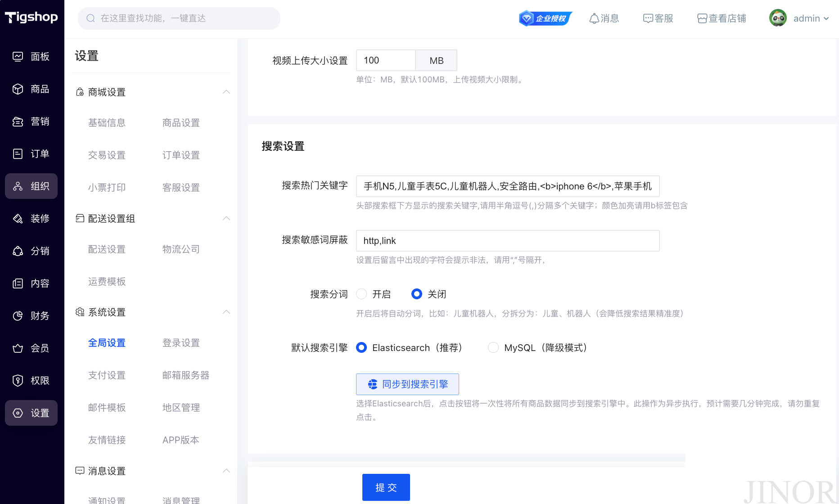
Task: Click the 提交 submit button
Action: pyautogui.click(x=386, y=487)
